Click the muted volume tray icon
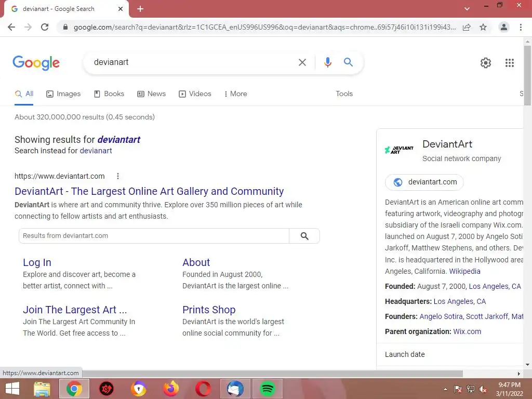 [483, 389]
